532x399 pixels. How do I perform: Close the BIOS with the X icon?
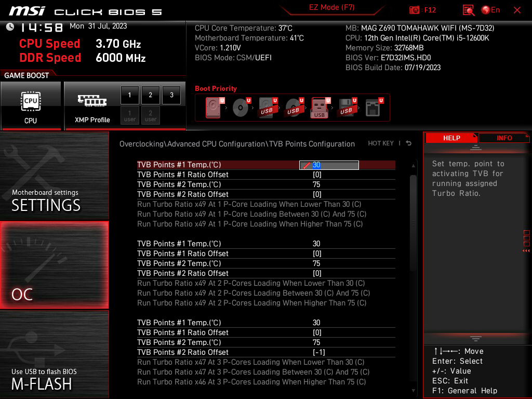click(517, 10)
